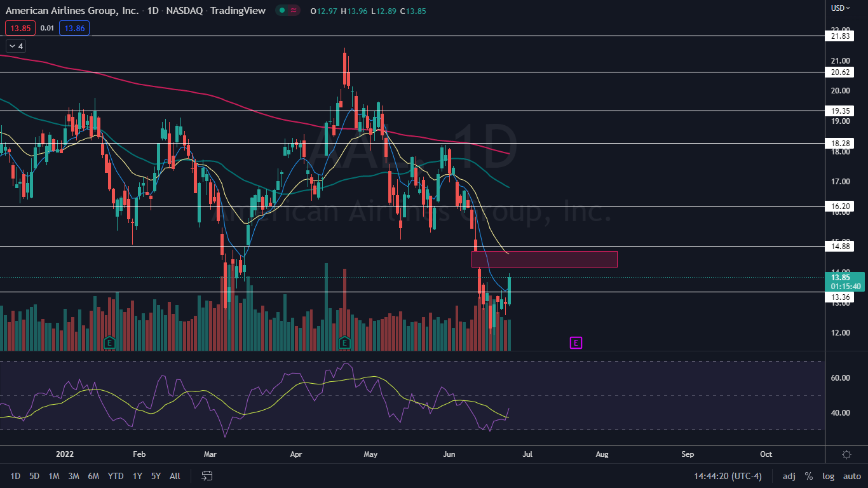
Task: Select the 3M time range
Action: click(x=74, y=476)
